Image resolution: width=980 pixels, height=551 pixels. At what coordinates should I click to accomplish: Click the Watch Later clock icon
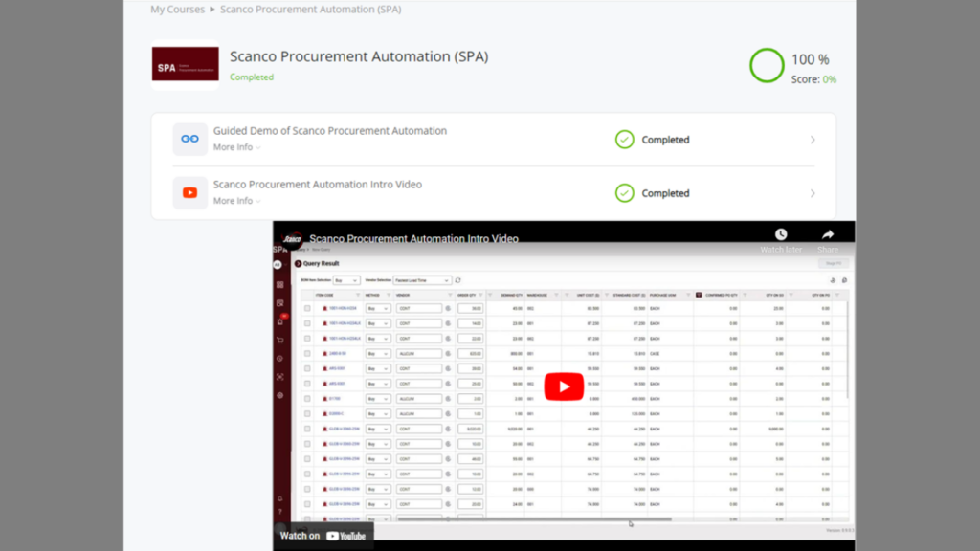(x=781, y=234)
